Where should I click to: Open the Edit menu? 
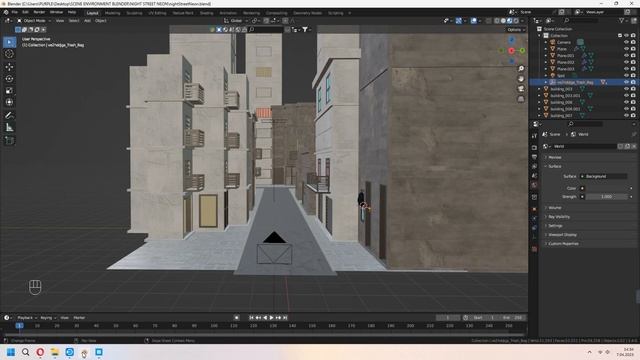(25, 12)
